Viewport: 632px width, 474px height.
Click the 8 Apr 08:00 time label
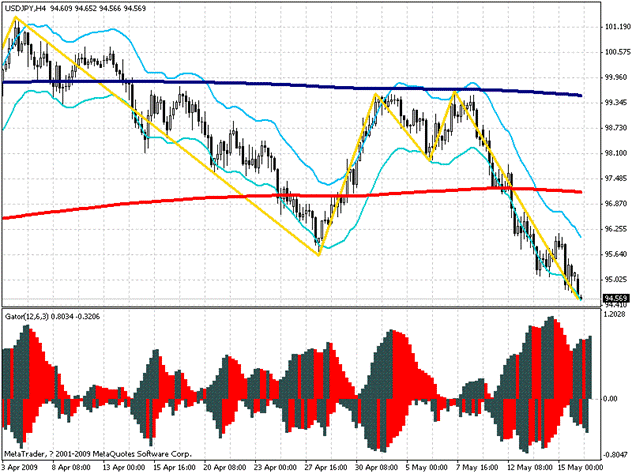click(x=71, y=467)
